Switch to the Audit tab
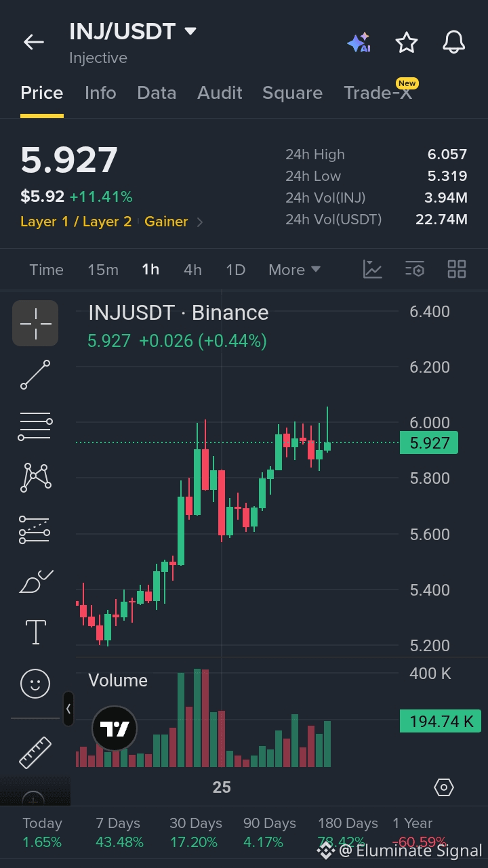Image resolution: width=488 pixels, height=868 pixels. click(x=220, y=93)
